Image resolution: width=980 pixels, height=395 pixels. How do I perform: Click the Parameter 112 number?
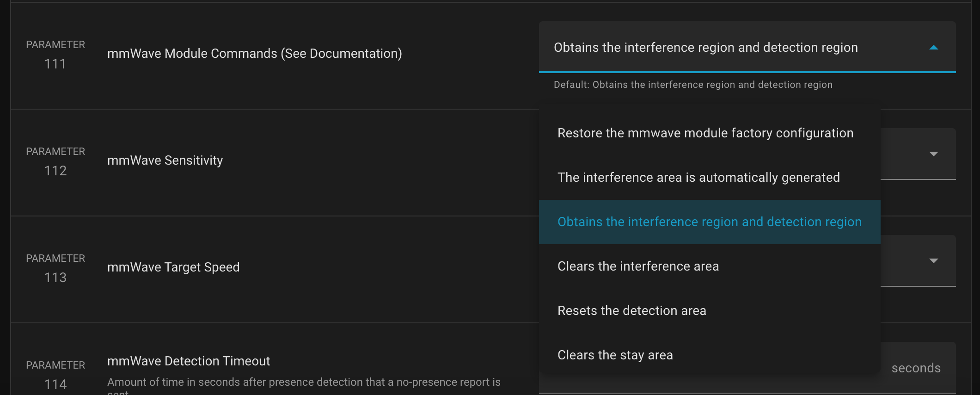point(55,171)
